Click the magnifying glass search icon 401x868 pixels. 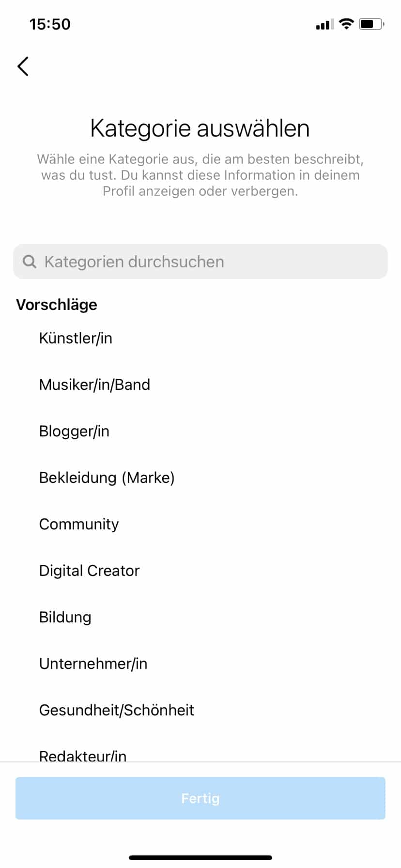(30, 262)
